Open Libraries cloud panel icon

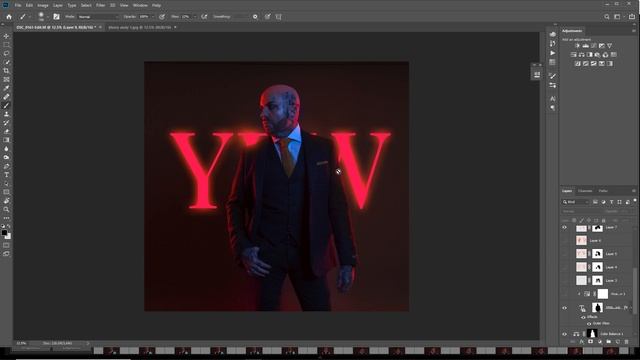(x=553, y=34)
